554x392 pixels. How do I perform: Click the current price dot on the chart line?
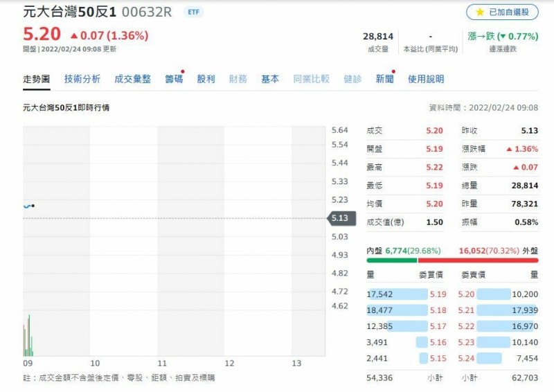pyautogui.click(x=33, y=206)
